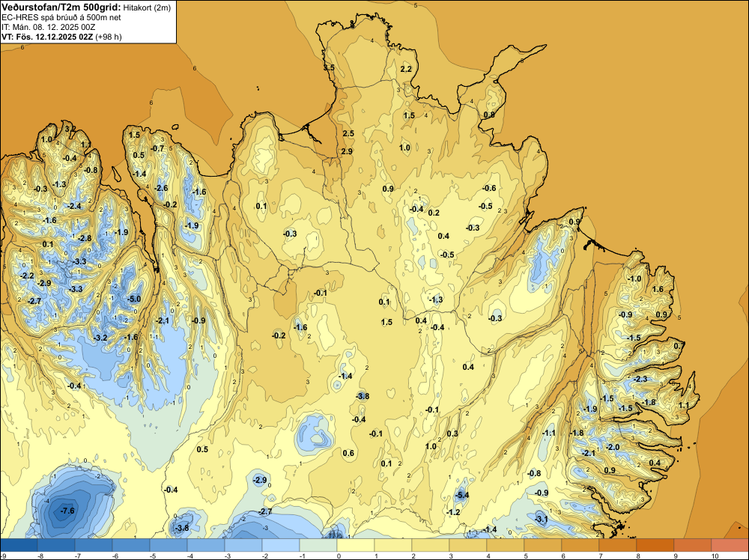Select legend swatch between -3 and -2

tap(243, 545)
